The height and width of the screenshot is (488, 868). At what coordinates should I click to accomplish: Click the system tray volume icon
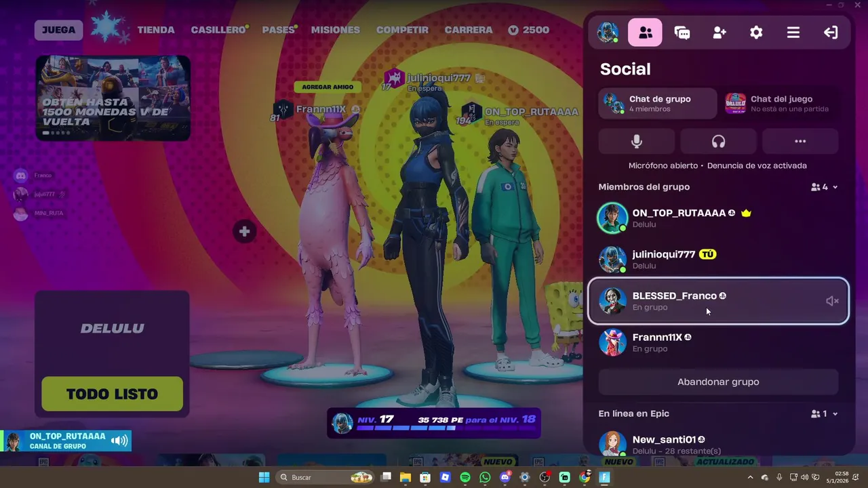click(x=805, y=477)
